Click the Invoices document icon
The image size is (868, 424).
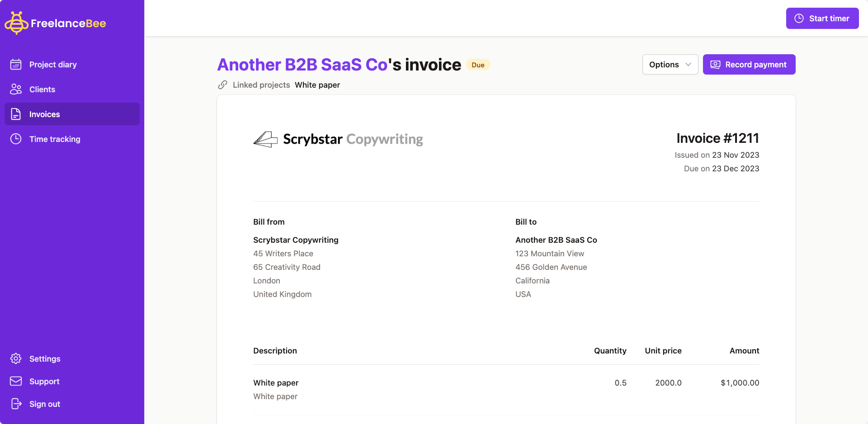[x=16, y=114]
